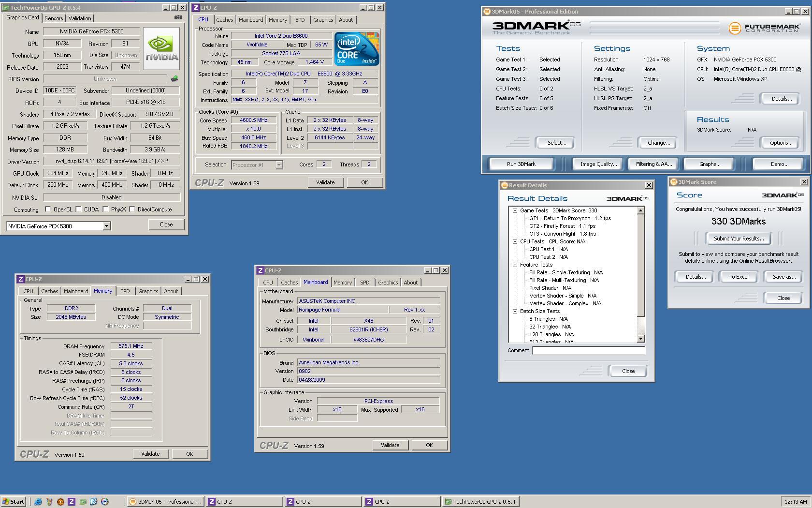Click CPU-Z title bar icon of Mainboard window
812x508 pixels.
[261, 270]
